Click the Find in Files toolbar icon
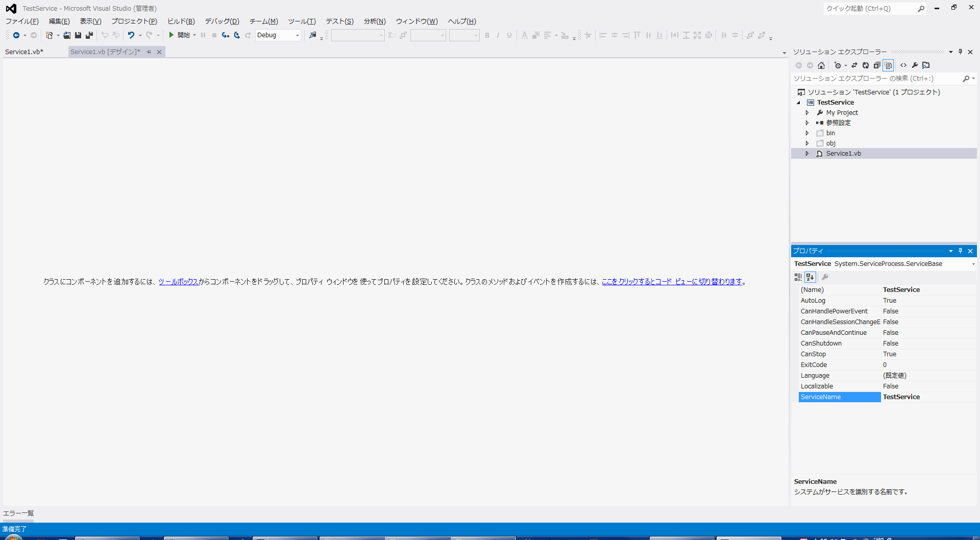The height and width of the screenshot is (540, 980). [313, 35]
